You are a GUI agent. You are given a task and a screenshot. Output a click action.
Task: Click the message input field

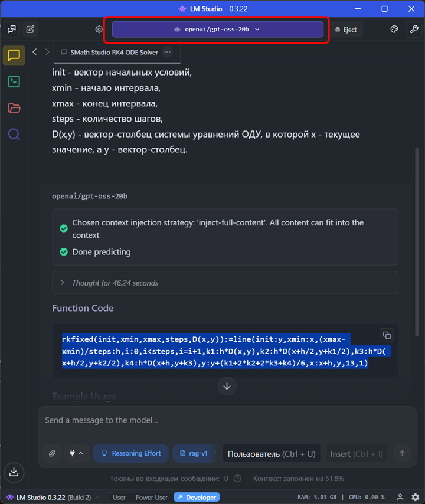click(224, 420)
